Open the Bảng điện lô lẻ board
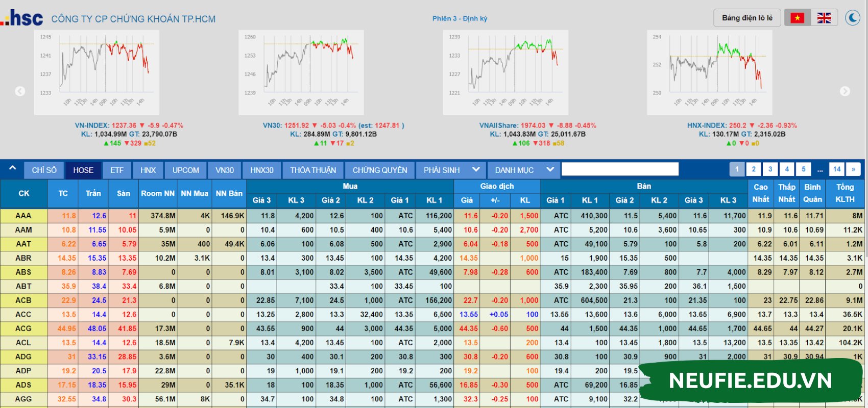Image resolution: width=868 pixels, height=408 pixels. click(747, 18)
